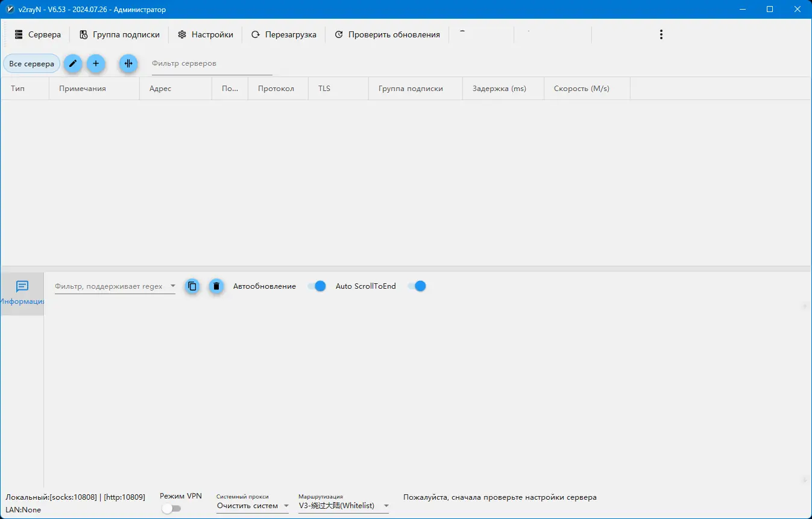Switch to the Информация tab
This screenshot has width=812, height=519.
(22, 294)
